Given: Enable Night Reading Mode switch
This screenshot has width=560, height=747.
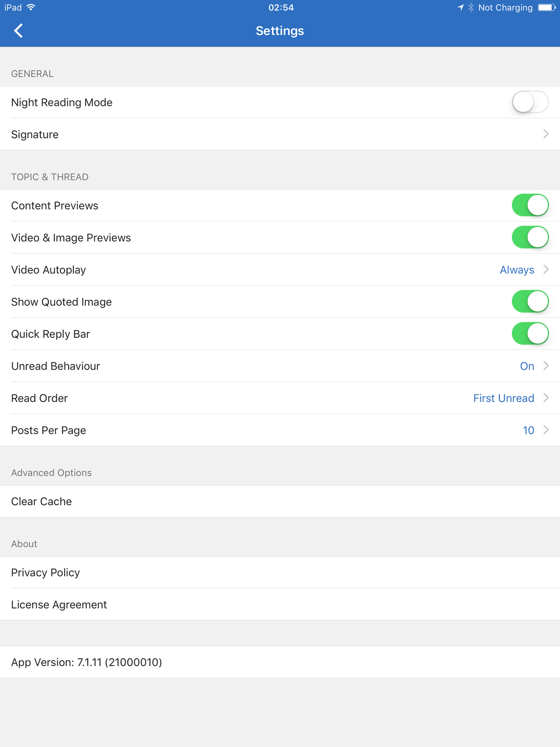Looking at the screenshot, I should click(530, 102).
